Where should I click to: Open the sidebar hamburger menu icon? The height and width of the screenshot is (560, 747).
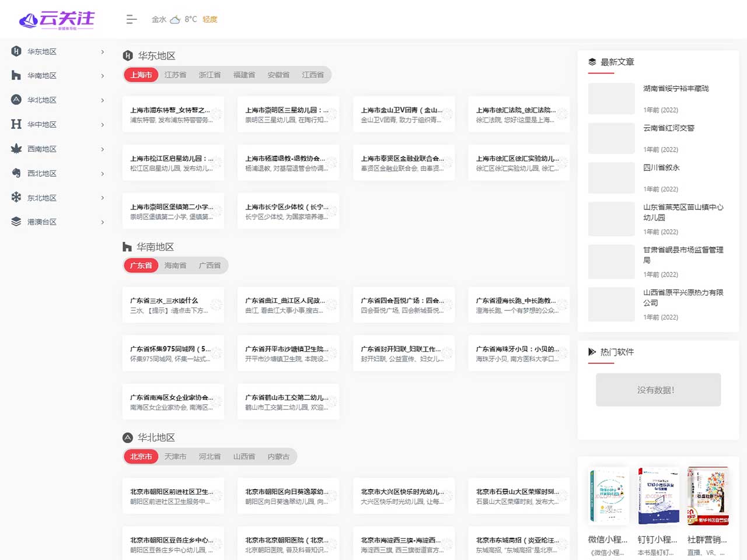pyautogui.click(x=131, y=19)
